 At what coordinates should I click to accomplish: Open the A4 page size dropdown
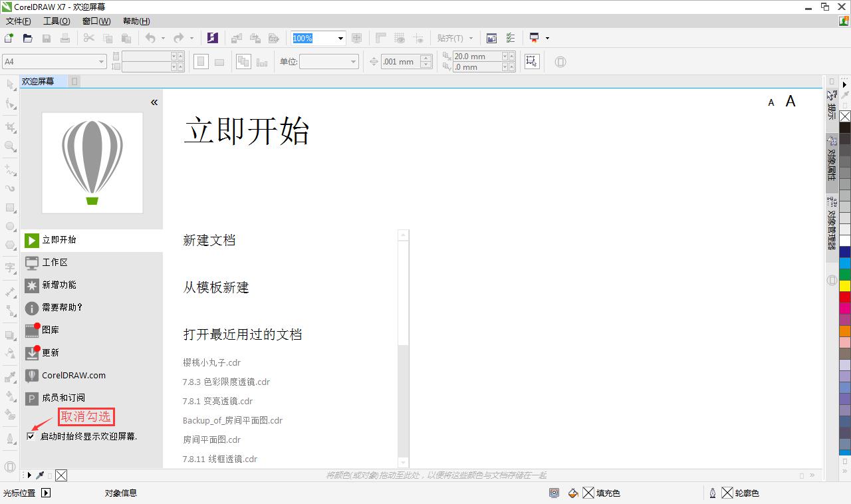point(102,62)
